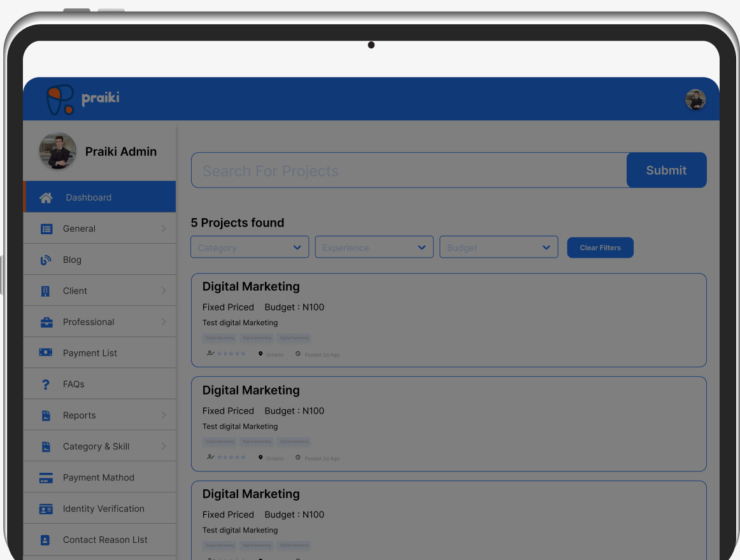Click the Reports document icon
Screen dimensions: 740x560
(x=46, y=416)
